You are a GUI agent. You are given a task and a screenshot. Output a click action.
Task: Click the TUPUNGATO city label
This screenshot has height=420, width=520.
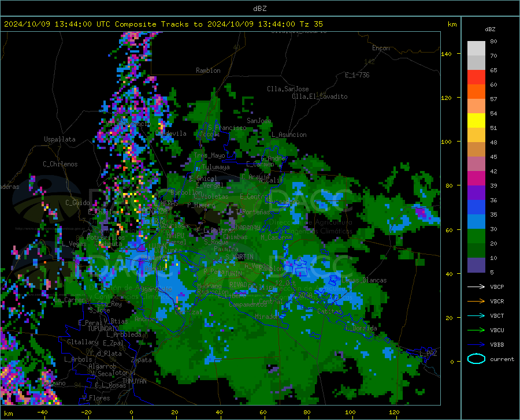(x=103, y=329)
